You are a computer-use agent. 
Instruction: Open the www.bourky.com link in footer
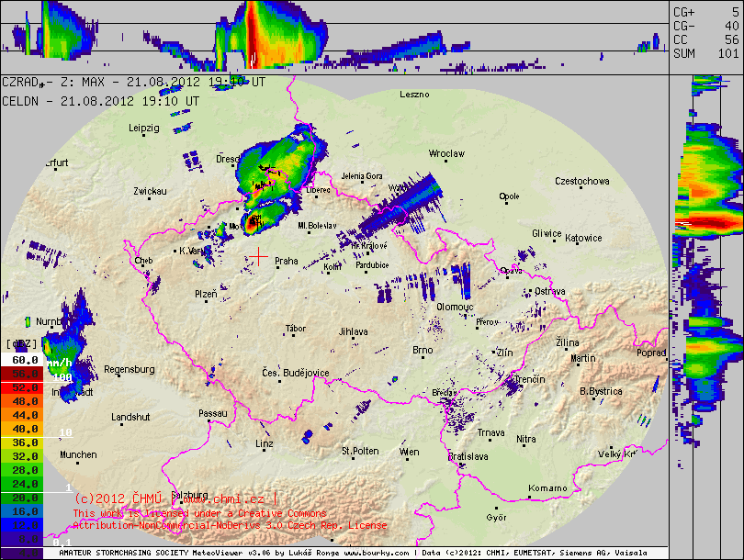(377, 553)
